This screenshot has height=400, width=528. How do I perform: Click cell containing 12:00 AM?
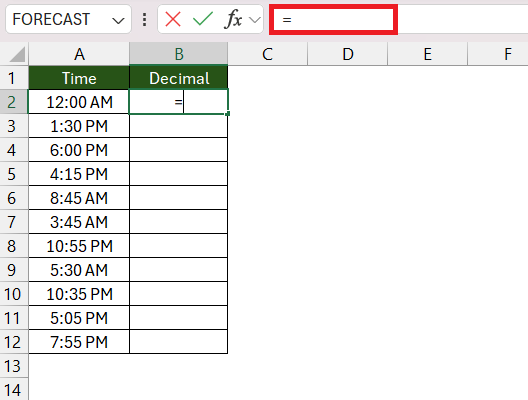tap(79, 102)
